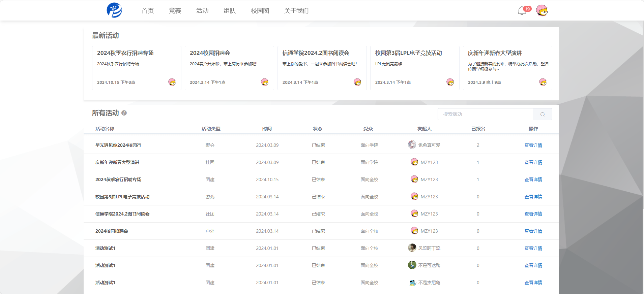Image resolution: width=644 pixels, height=294 pixels.
Task: Click avatar on 校园第3届LPL电子竞技活动 card
Action: pyautogui.click(x=450, y=82)
